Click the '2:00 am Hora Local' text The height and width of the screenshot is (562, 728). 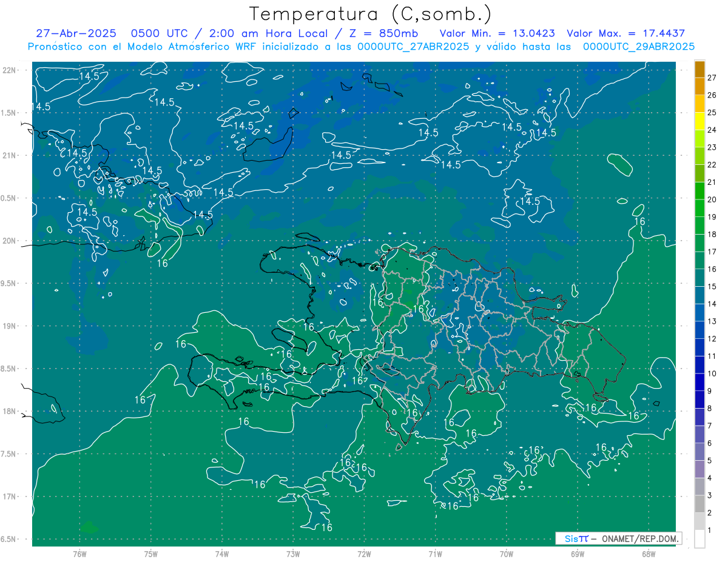[269, 33]
